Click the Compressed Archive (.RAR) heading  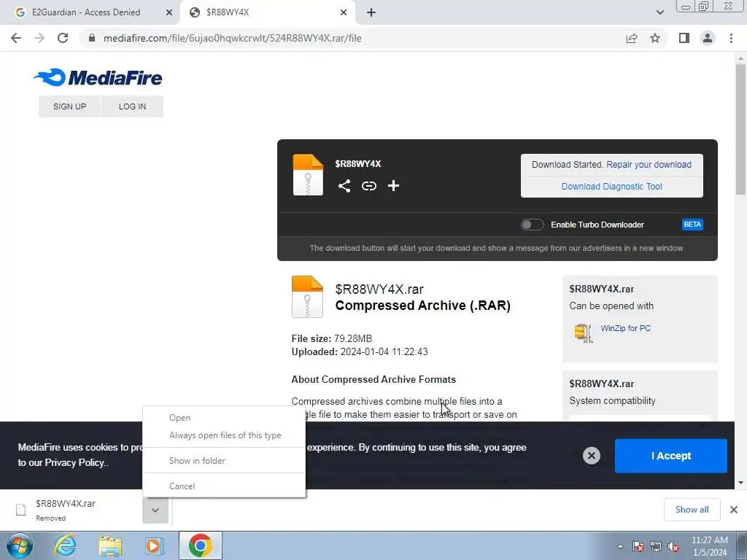click(422, 306)
